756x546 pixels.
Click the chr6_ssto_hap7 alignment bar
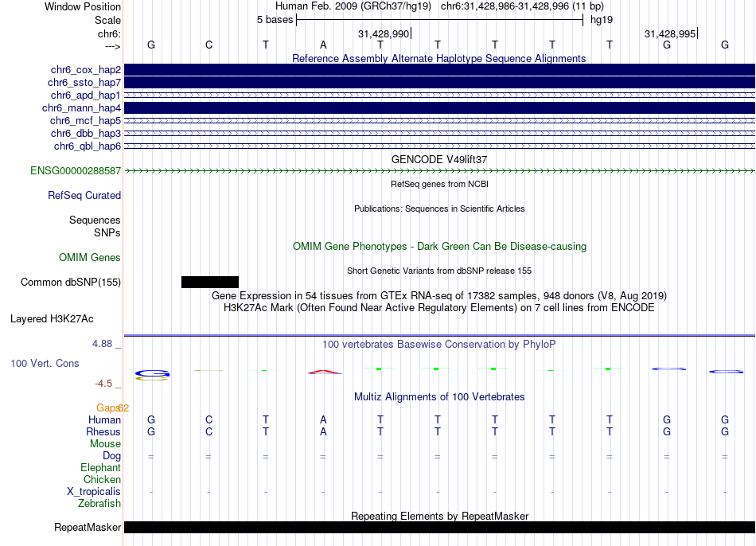pos(439,83)
